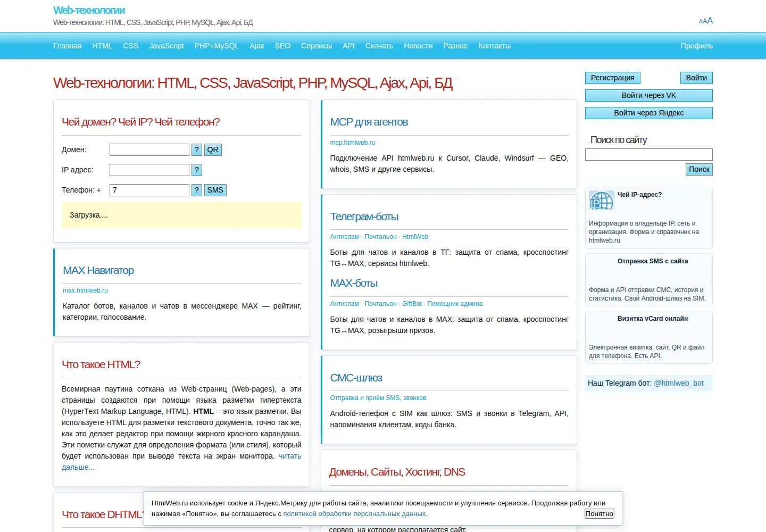Click the Поиск search button
The width and height of the screenshot is (766, 532).
point(700,169)
